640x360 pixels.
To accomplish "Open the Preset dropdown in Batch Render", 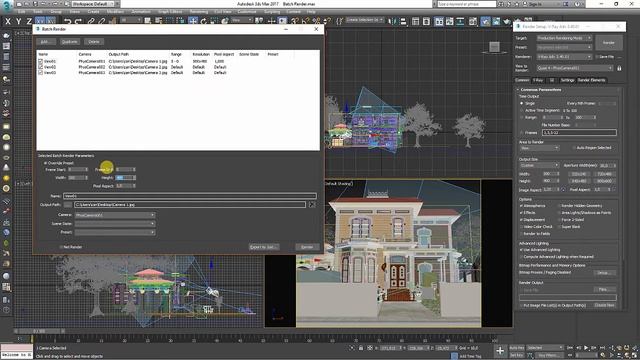I will pyautogui.click(x=115, y=232).
